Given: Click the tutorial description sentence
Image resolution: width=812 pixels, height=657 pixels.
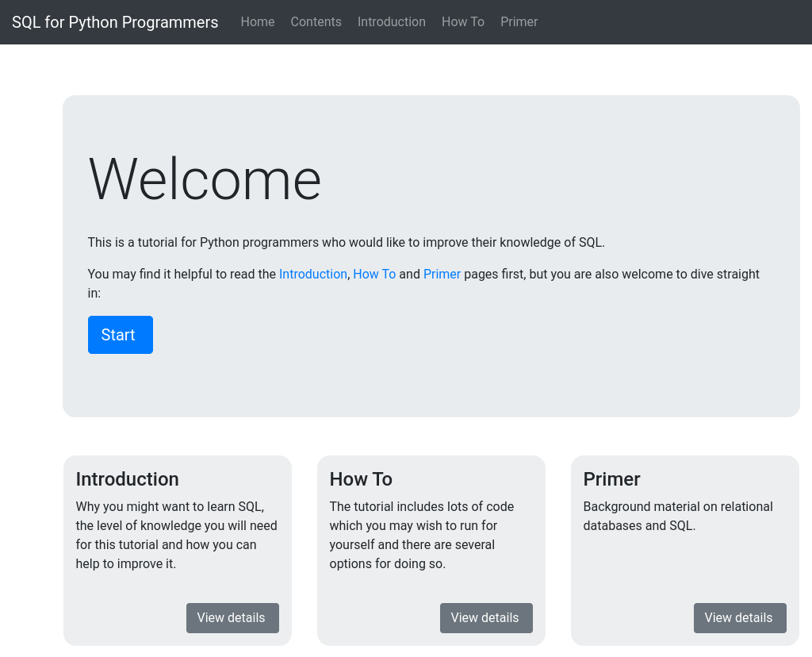Looking at the screenshot, I should (346, 242).
